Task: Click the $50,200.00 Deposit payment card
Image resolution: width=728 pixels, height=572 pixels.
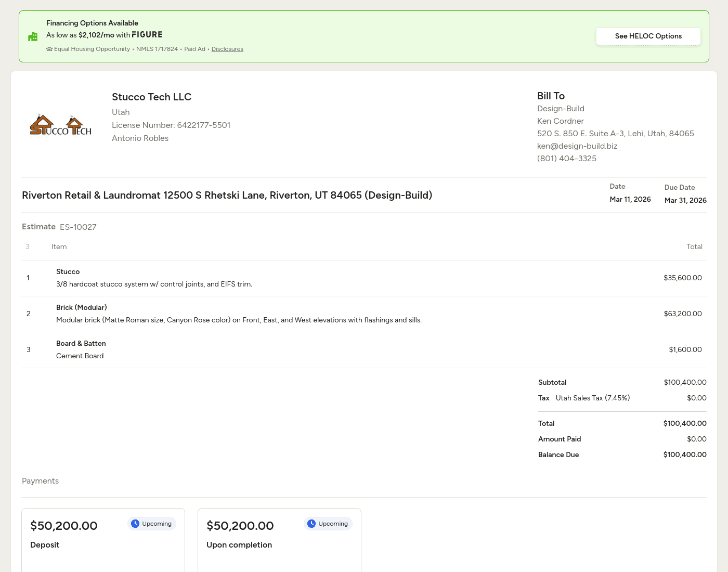Action: pyautogui.click(x=103, y=541)
